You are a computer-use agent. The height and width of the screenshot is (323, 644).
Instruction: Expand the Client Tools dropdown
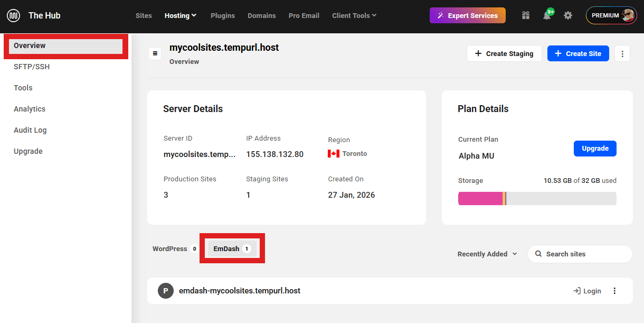click(354, 15)
